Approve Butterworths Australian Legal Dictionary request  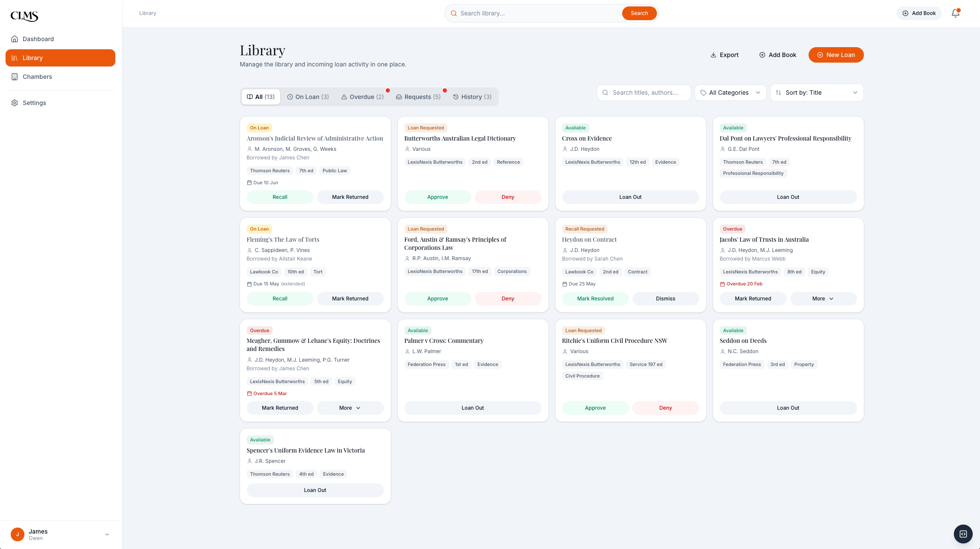438,197
